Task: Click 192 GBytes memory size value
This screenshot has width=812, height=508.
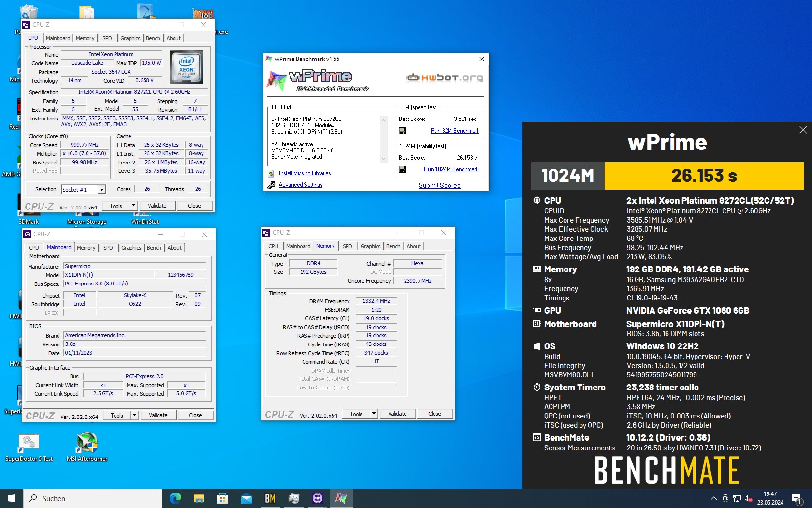Action: point(313,272)
